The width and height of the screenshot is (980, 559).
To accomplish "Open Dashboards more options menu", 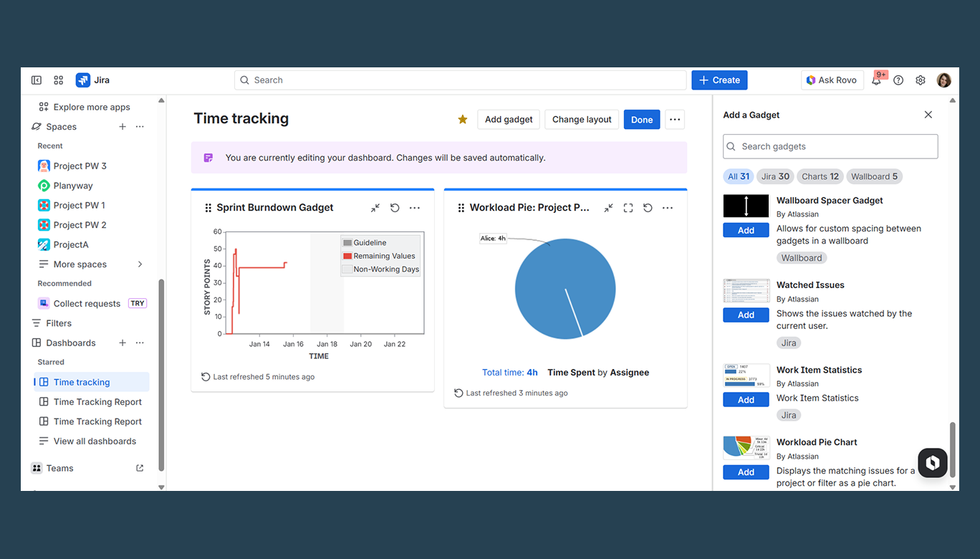I will coord(140,343).
